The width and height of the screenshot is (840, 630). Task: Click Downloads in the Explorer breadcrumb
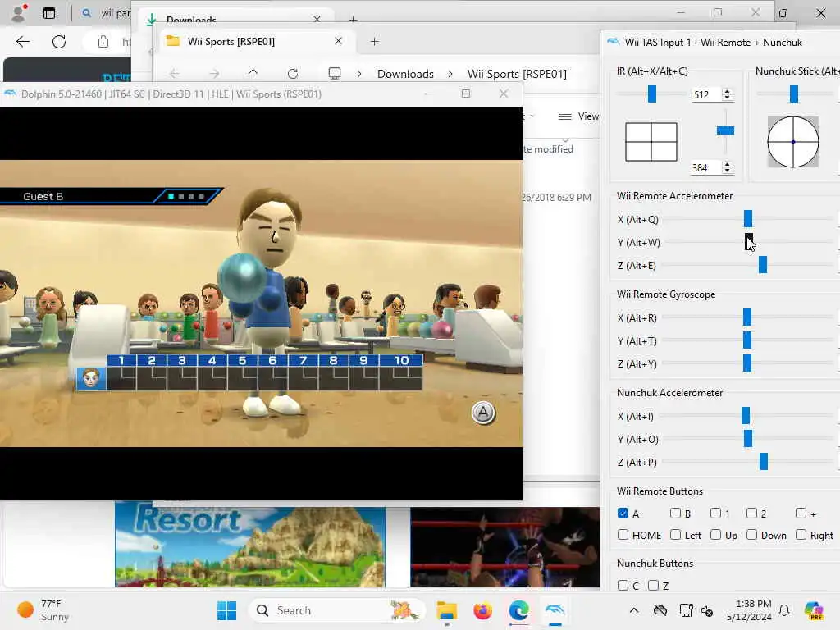pyautogui.click(x=405, y=74)
